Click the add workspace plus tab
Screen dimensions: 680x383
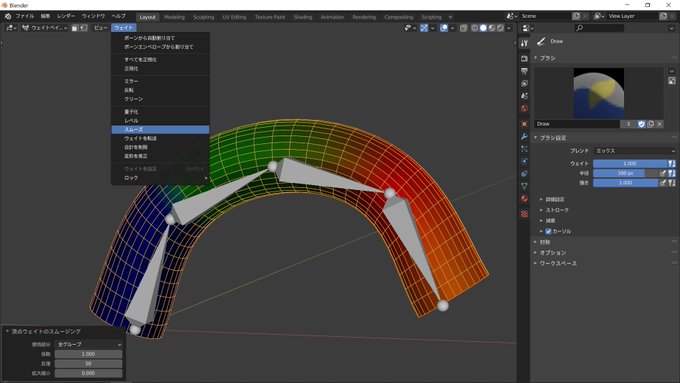pyautogui.click(x=450, y=17)
